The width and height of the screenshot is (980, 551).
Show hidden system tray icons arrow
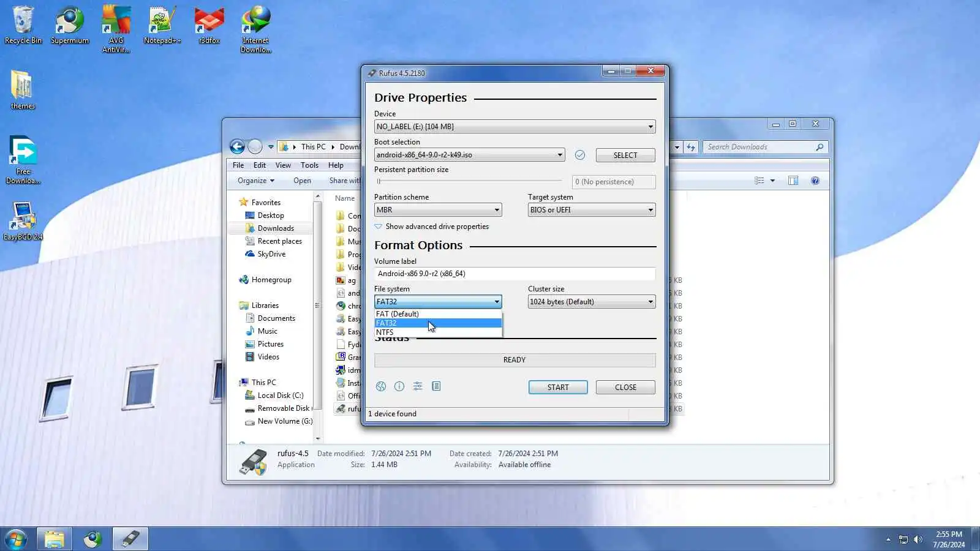tap(888, 539)
